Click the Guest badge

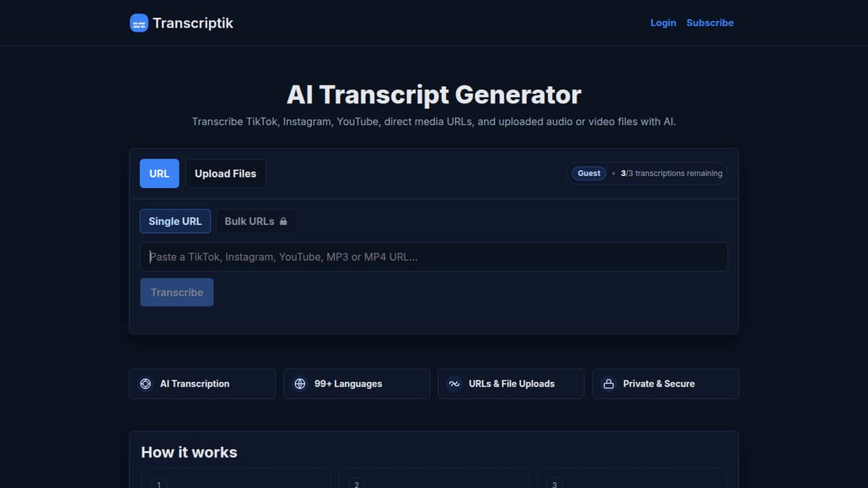tap(589, 174)
